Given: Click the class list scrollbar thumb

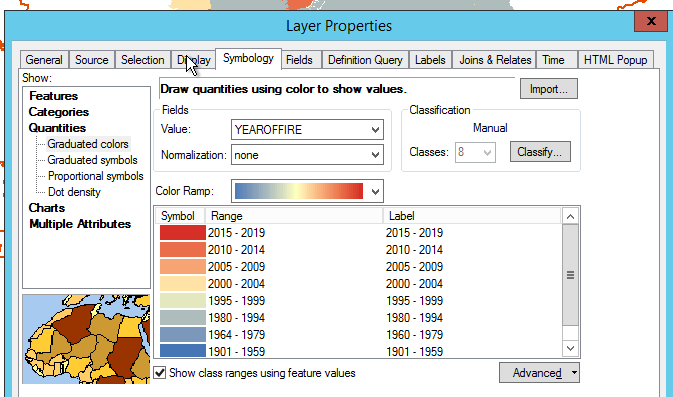Looking at the screenshot, I should pos(570,275).
